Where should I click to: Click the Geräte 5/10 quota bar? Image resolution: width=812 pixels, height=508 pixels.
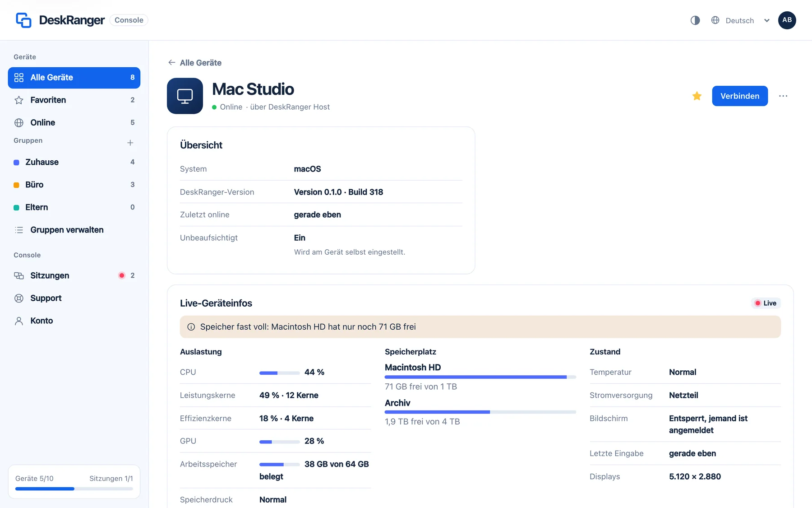coord(74,489)
